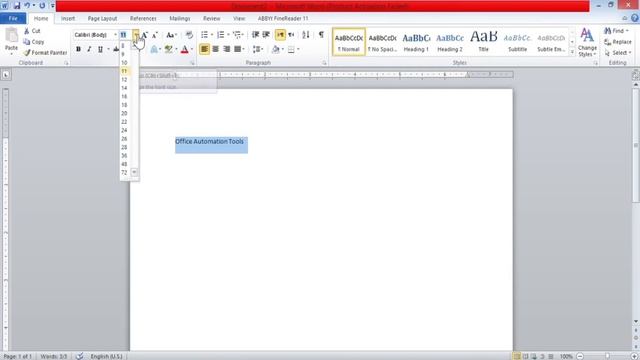Screen dimensions: 640x360
Task: Toggle Italic formatting
Action: (x=89, y=49)
